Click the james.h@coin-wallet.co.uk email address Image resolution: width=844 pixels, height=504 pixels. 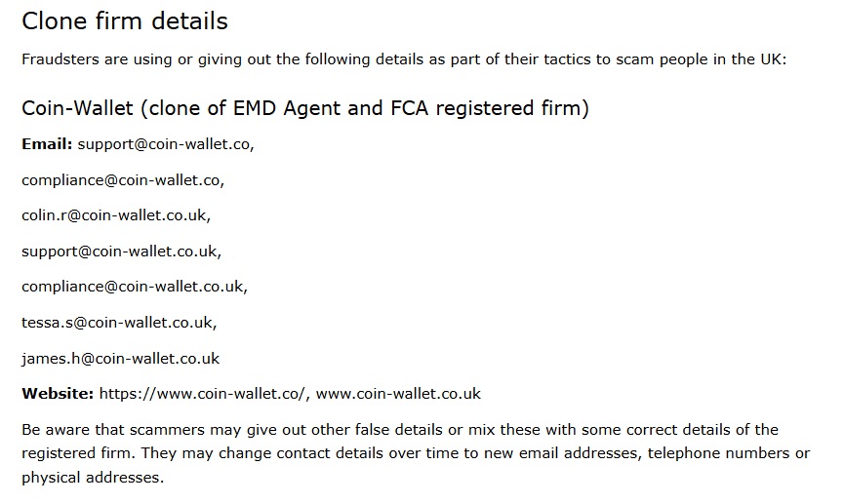tap(120, 358)
